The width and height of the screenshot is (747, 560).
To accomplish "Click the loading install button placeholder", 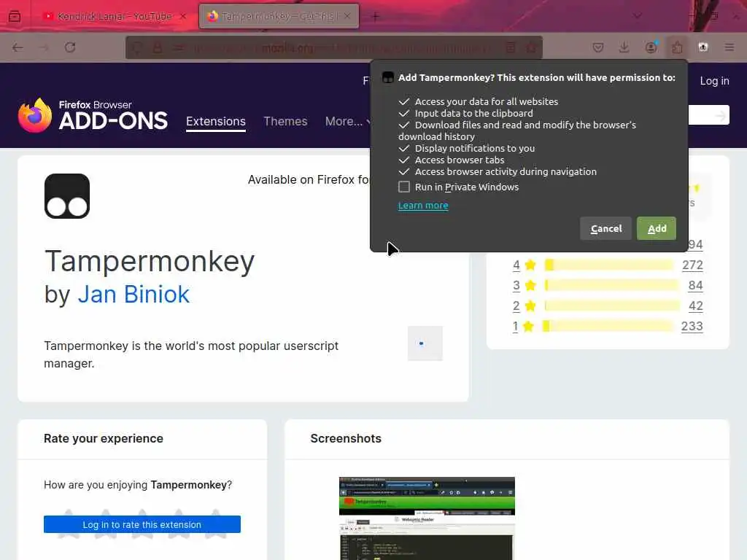I will 425,343.
